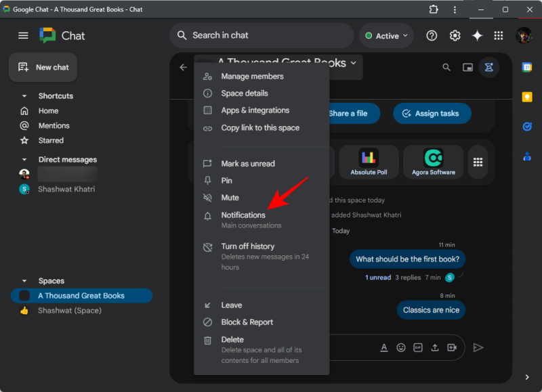Open the main menu hamburger icon
The height and width of the screenshot is (392, 542).
click(23, 36)
